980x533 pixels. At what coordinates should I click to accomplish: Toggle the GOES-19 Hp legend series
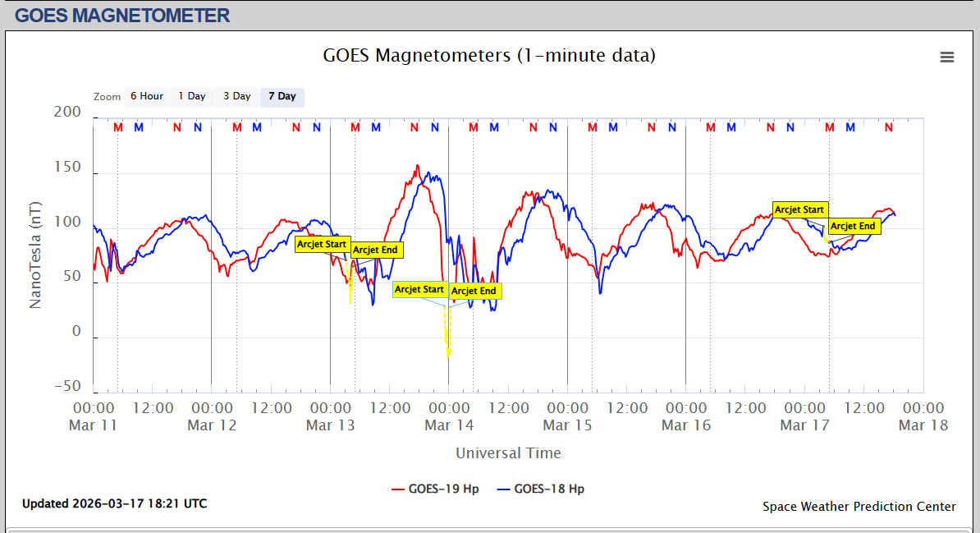[x=435, y=489]
